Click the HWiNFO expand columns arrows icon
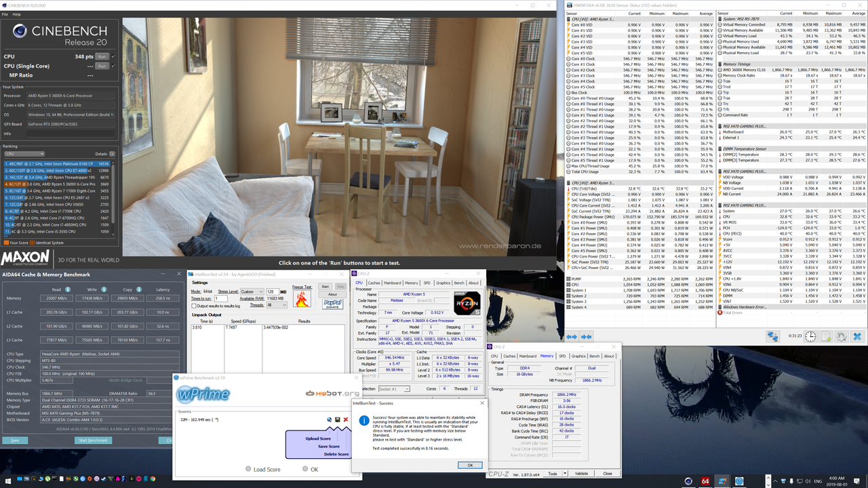The height and width of the screenshot is (488, 868). tap(572, 337)
